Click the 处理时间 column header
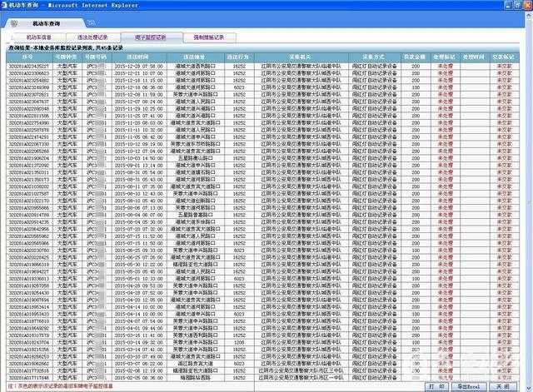This screenshot has height=392, width=533. [474, 57]
